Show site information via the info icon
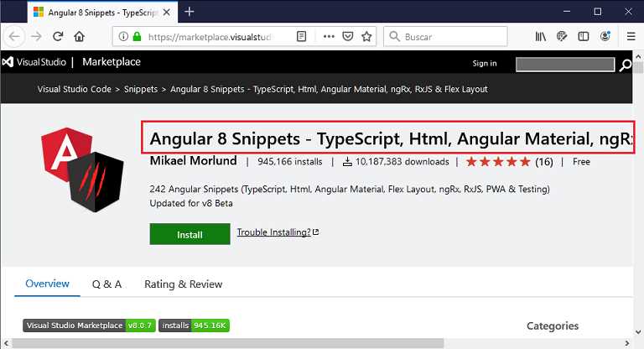The image size is (644, 349). click(x=123, y=37)
